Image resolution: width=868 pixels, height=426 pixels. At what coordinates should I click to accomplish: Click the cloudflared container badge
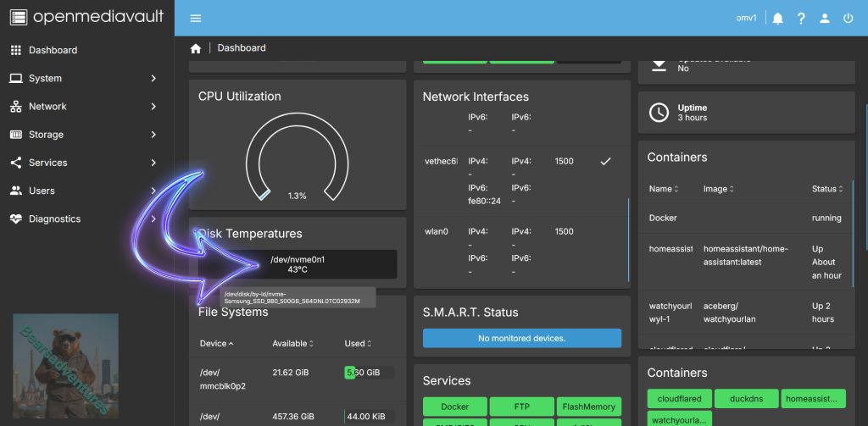click(x=677, y=399)
